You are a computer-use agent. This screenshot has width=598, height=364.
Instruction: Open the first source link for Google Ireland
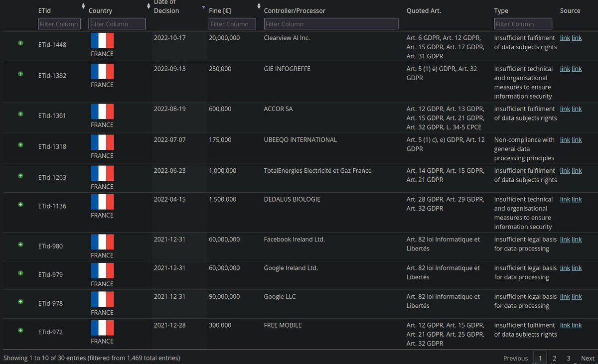(x=565, y=268)
